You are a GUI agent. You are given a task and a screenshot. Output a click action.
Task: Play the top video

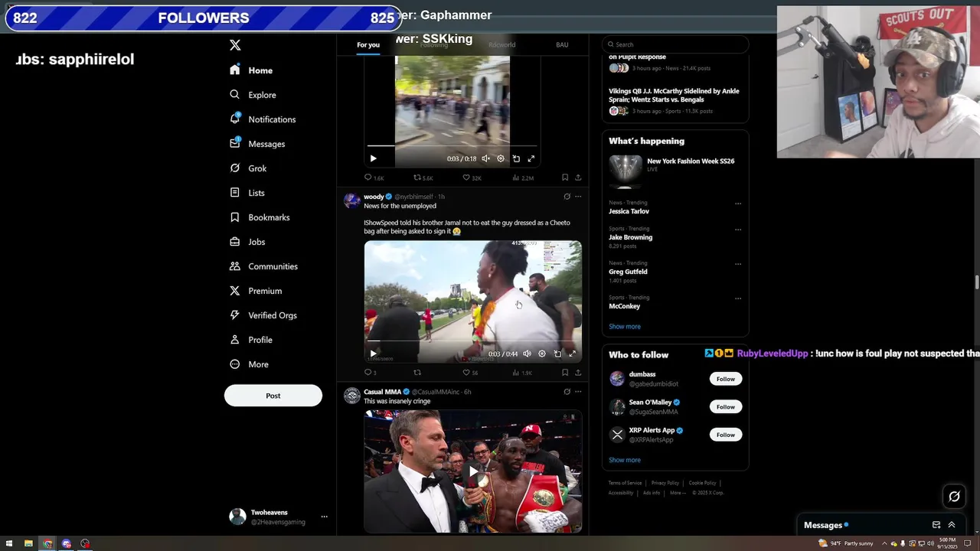coord(373,158)
